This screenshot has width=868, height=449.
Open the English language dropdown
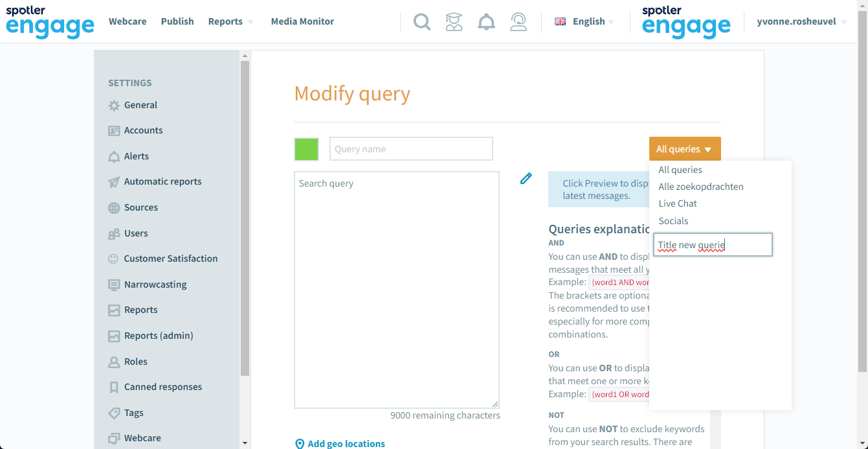tap(584, 21)
